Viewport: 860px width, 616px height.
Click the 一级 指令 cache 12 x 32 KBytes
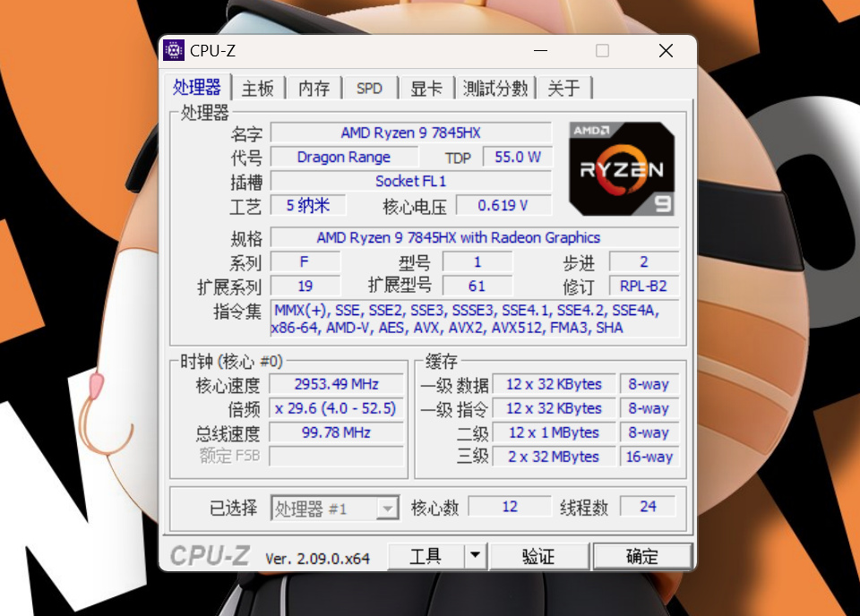tap(554, 408)
